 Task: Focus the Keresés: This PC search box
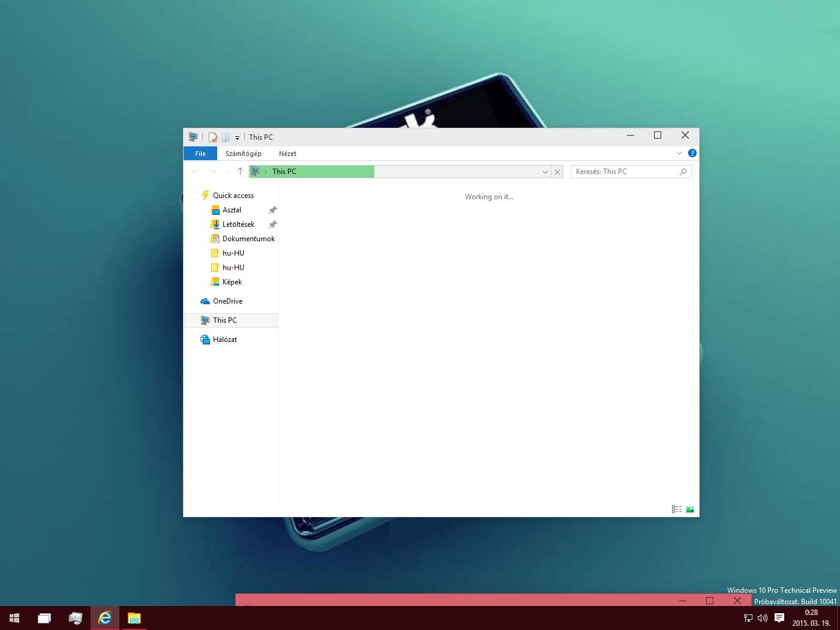[631, 172]
